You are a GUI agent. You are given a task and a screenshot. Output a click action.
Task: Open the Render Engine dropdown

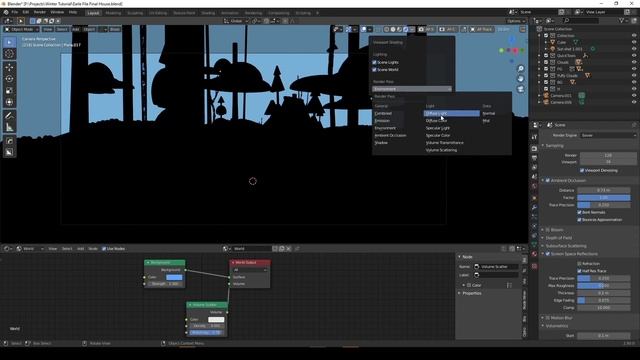click(608, 136)
